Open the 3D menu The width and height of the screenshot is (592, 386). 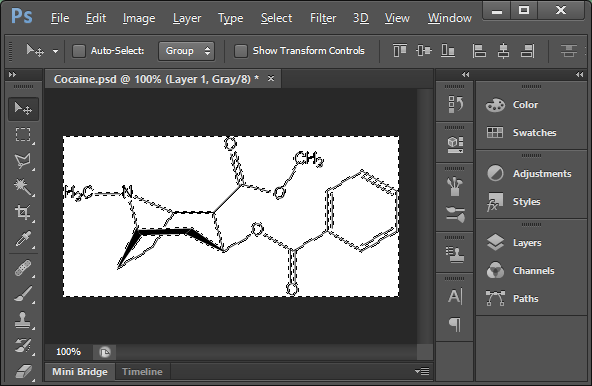[x=361, y=18]
